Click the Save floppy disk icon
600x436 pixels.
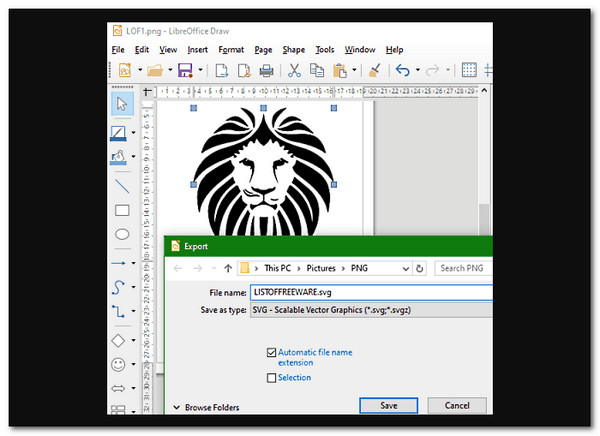(x=185, y=70)
